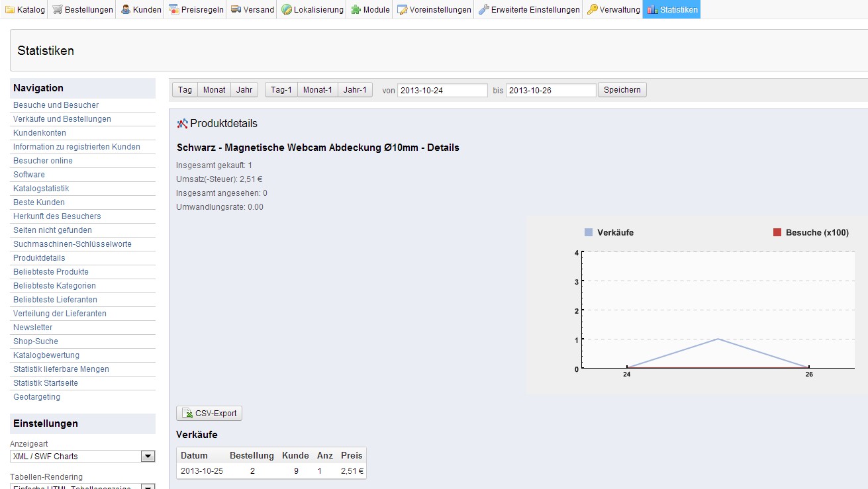The width and height of the screenshot is (868, 489).
Task: Focus the 'bis' end date field
Action: point(552,91)
